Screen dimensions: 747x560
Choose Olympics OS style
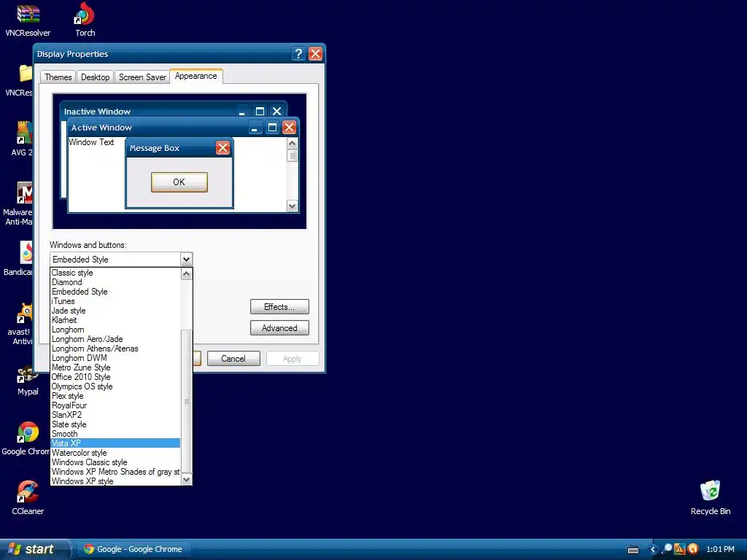tap(115, 386)
